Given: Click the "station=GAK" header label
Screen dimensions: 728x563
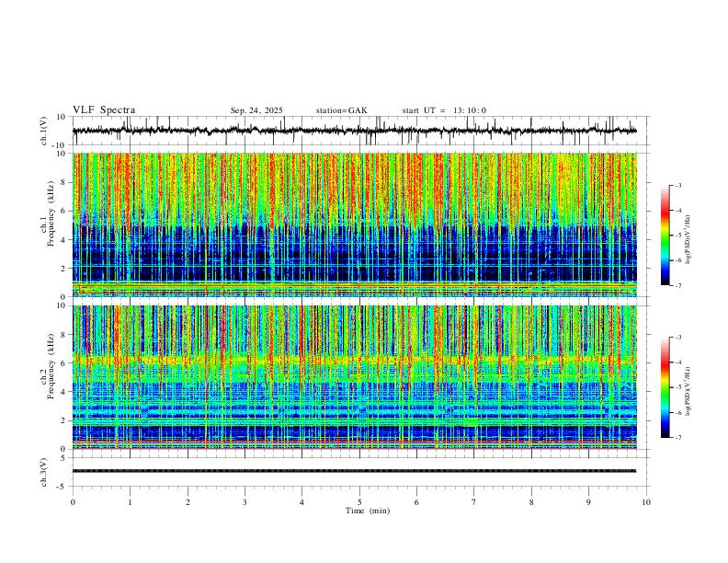Looking at the screenshot, I should (x=341, y=110).
